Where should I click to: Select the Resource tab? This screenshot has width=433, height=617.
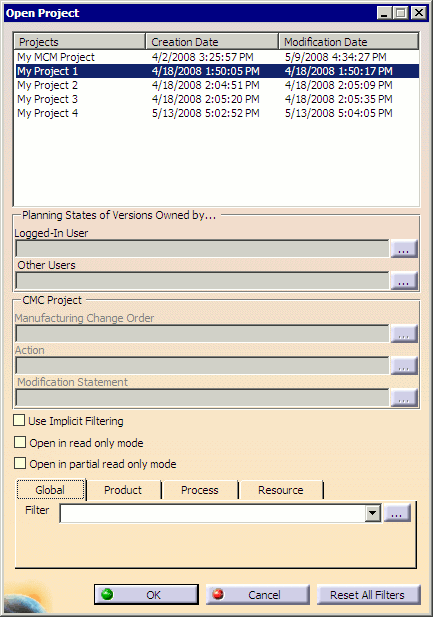(281, 490)
